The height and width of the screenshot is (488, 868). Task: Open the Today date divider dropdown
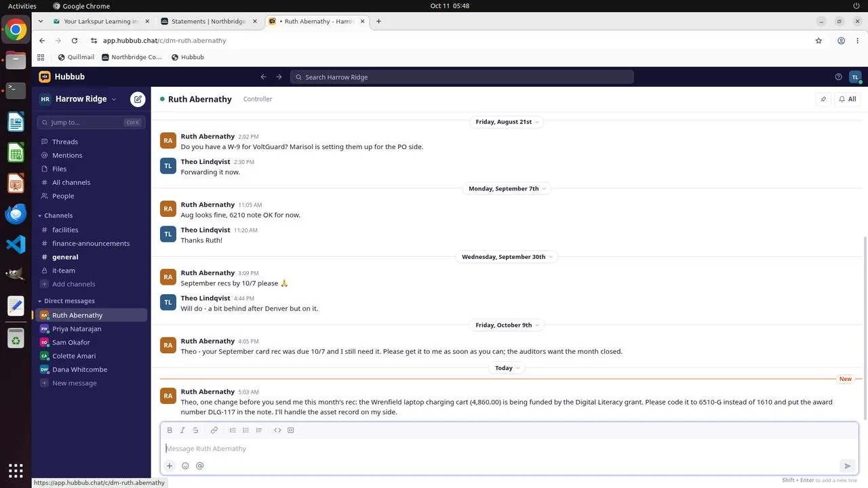pos(508,368)
